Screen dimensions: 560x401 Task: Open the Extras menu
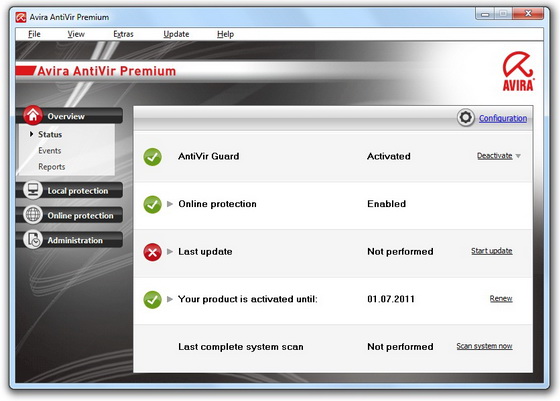coord(123,34)
